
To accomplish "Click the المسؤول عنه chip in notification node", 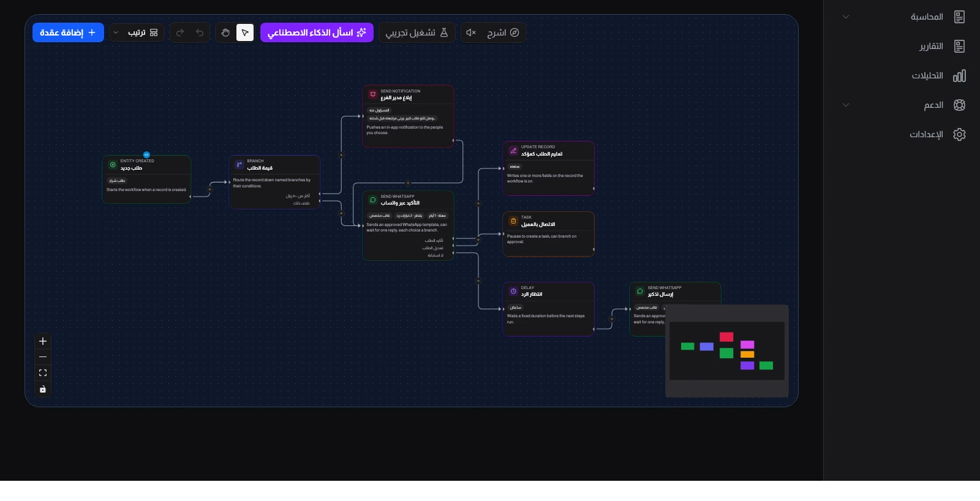I will pyautogui.click(x=379, y=110).
